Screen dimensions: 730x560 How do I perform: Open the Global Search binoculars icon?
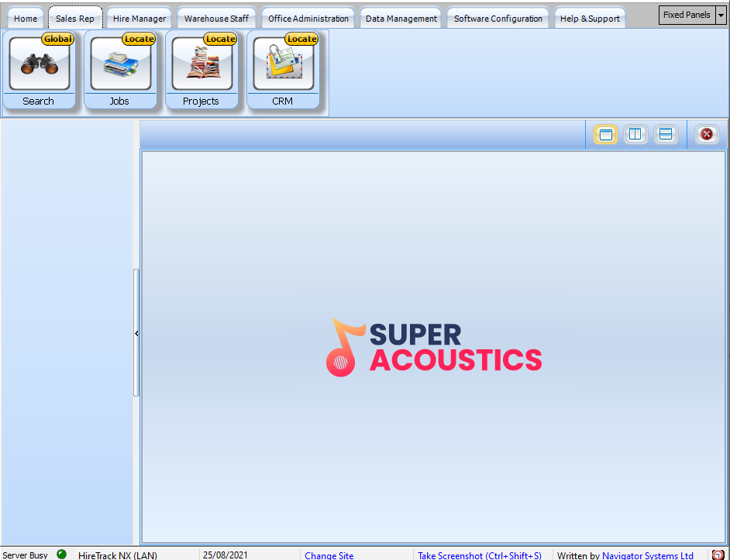coord(39,64)
